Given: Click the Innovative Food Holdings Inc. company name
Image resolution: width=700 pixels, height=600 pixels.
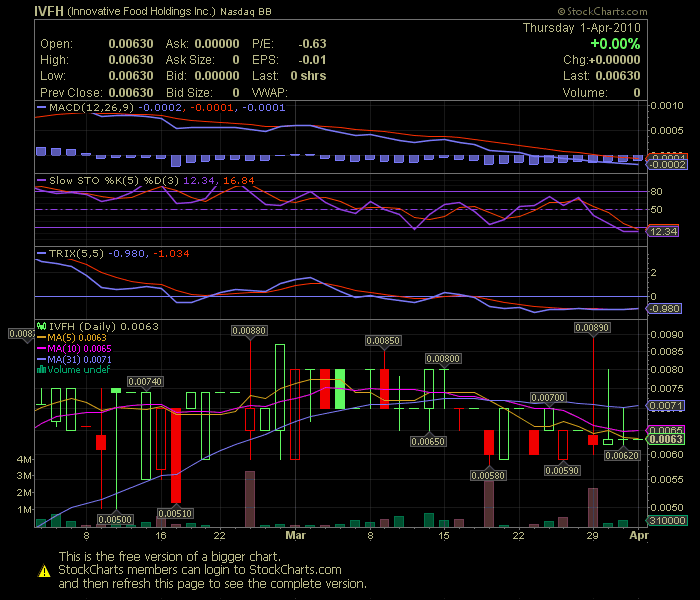Looking at the screenshot, I should click(142, 12).
